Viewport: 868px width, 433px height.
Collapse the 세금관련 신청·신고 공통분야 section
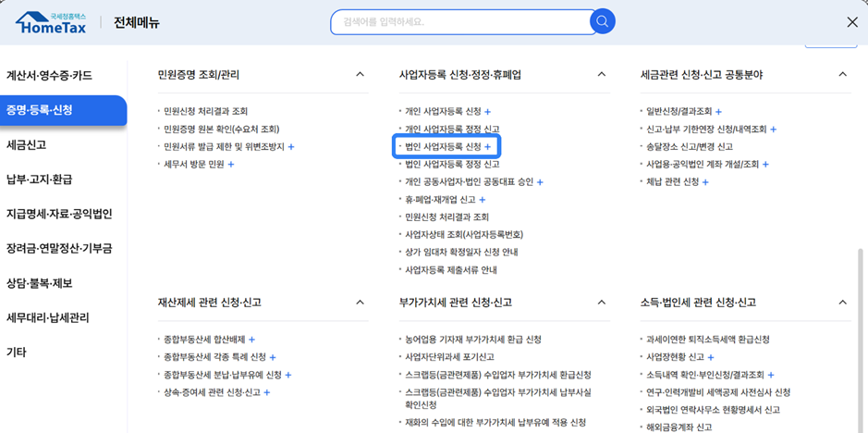pos(842,75)
